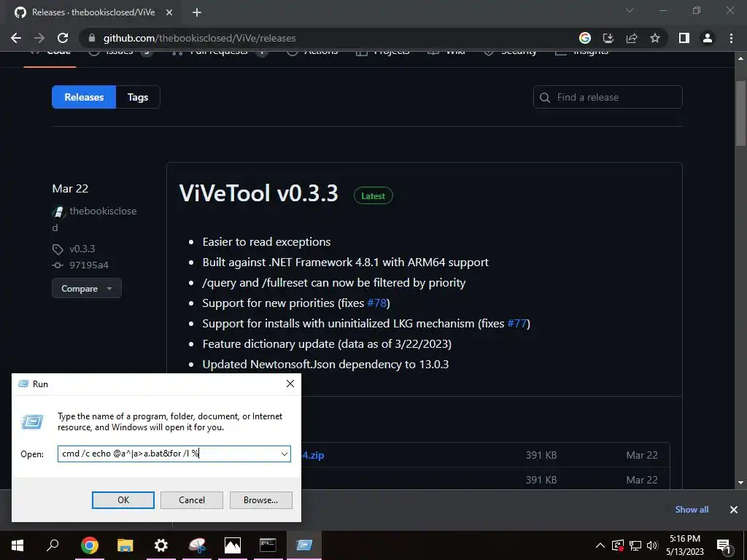Open the tab search chevron

[630, 10]
